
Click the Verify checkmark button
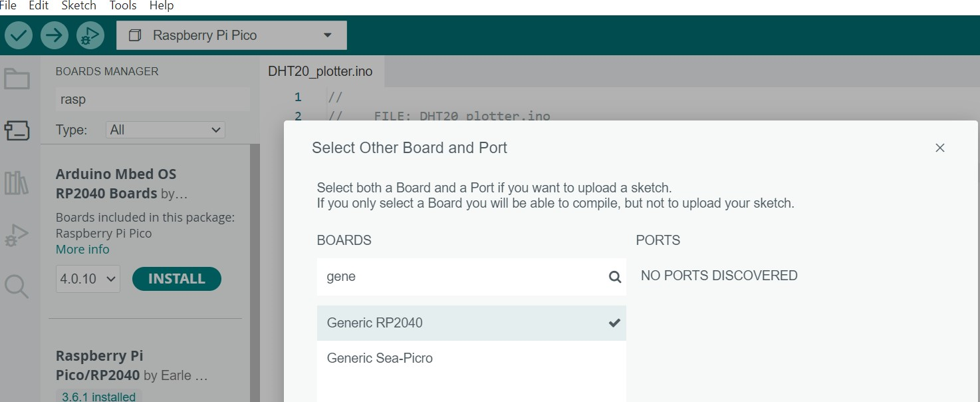click(19, 35)
